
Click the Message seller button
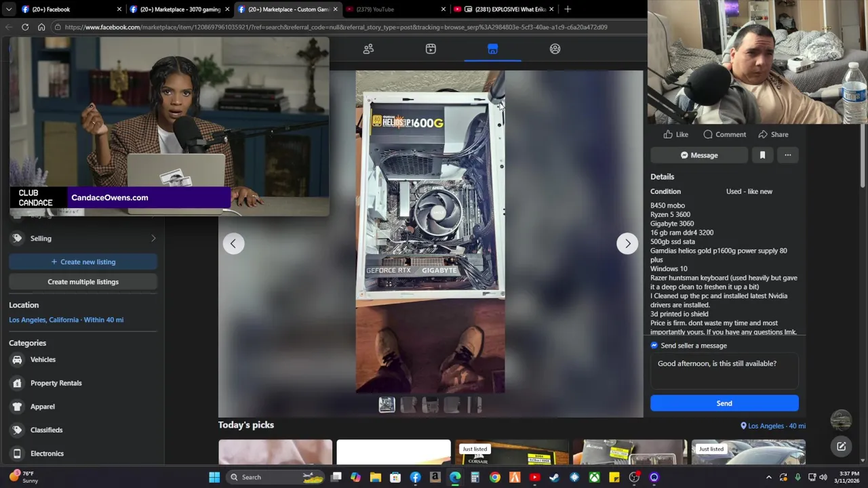pos(699,155)
